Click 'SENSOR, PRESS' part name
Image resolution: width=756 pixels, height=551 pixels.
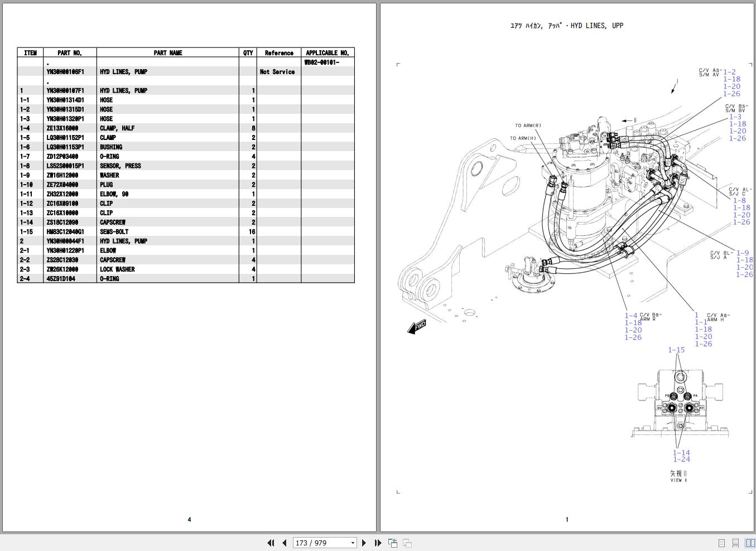click(121, 166)
